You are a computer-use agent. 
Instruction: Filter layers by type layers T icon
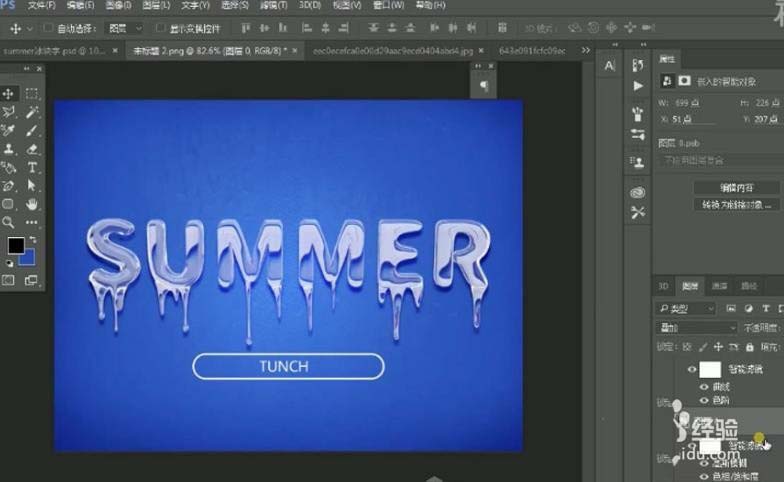coord(766,308)
